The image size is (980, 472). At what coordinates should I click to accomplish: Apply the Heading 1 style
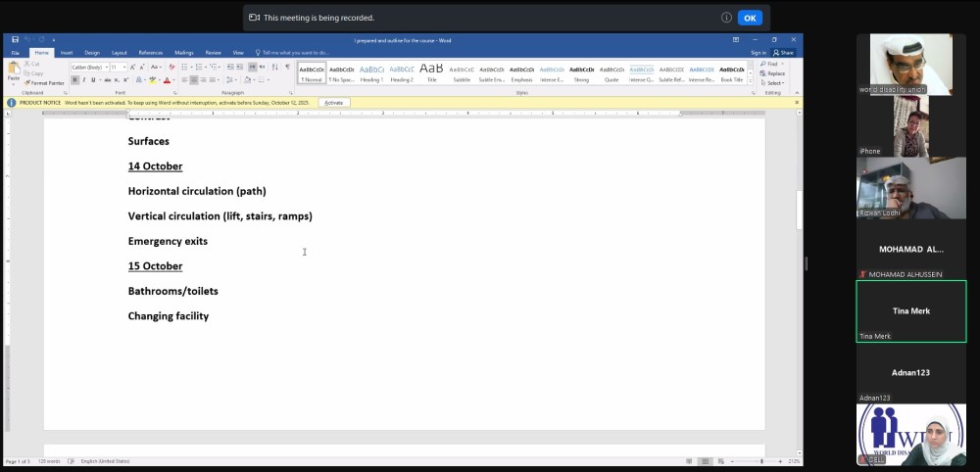pos(371,73)
